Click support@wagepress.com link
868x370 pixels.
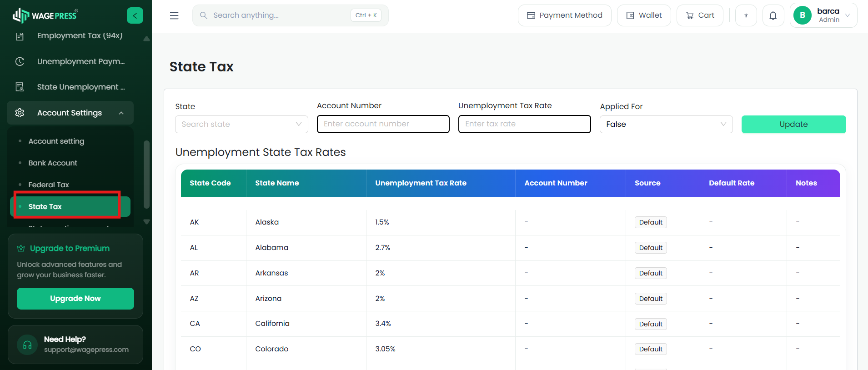(x=86, y=350)
